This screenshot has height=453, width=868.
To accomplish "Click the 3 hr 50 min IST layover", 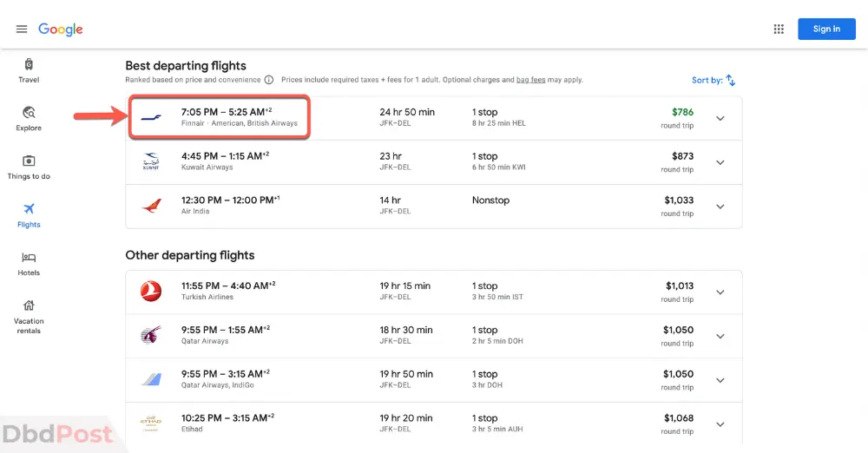I will (x=497, y=298).
